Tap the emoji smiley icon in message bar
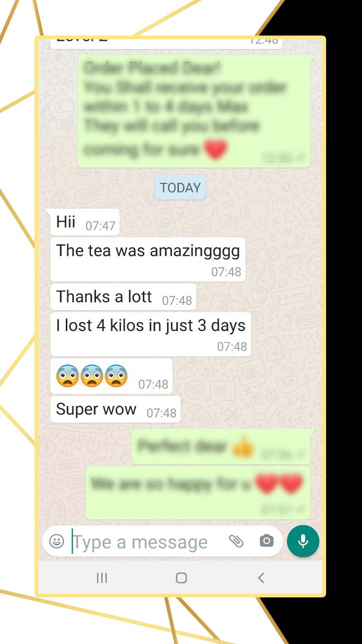The width and height of the screenshot is (362, 644). tap(57, 541)
